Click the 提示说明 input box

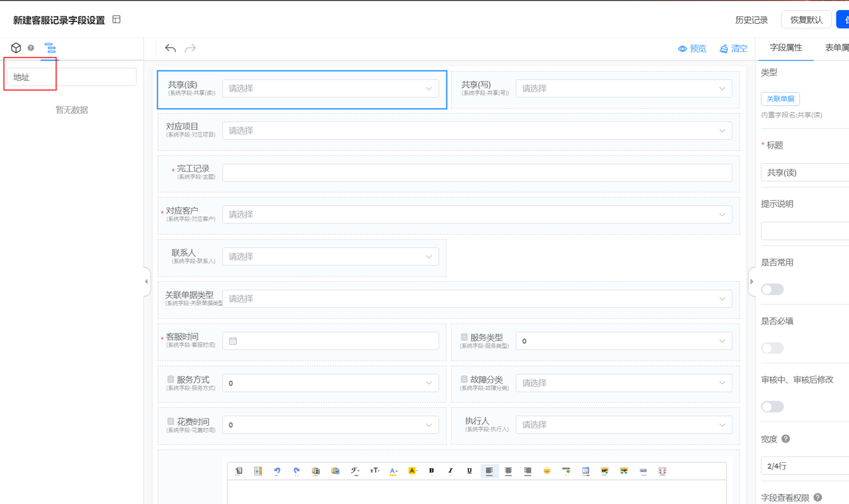coord(805,231)
